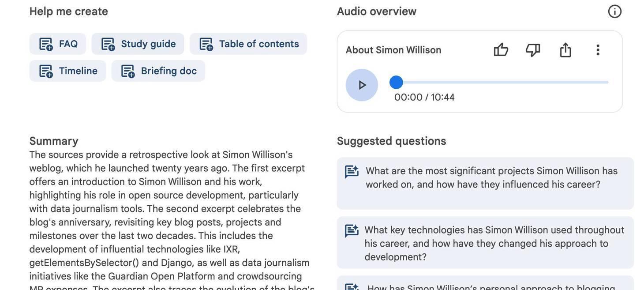
Task: Give the audio overview a thumbs down
Action: pos(532,50)
